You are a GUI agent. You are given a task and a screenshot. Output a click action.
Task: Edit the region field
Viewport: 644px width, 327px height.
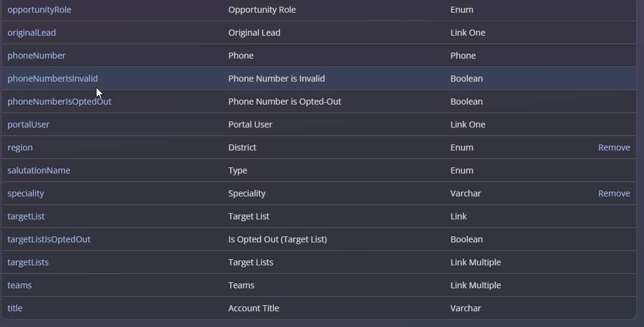coord(20,147)
